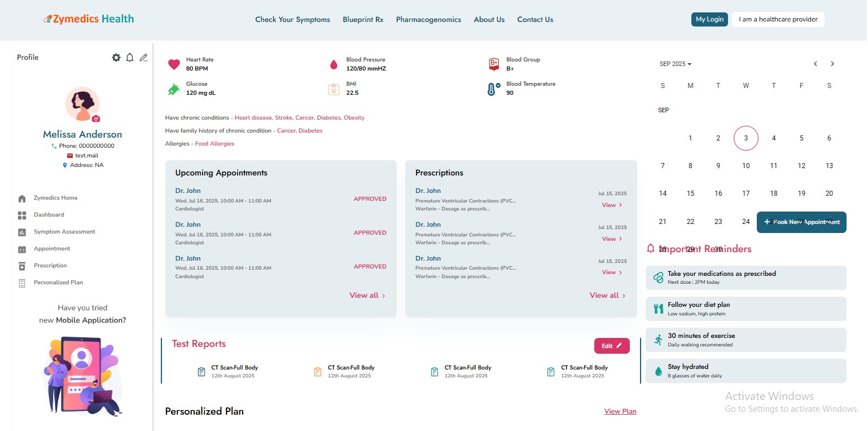The height and width of the screenshot is (431, 868).
Task: Click the notification bell in the profile panel
Action: (130, 57)
